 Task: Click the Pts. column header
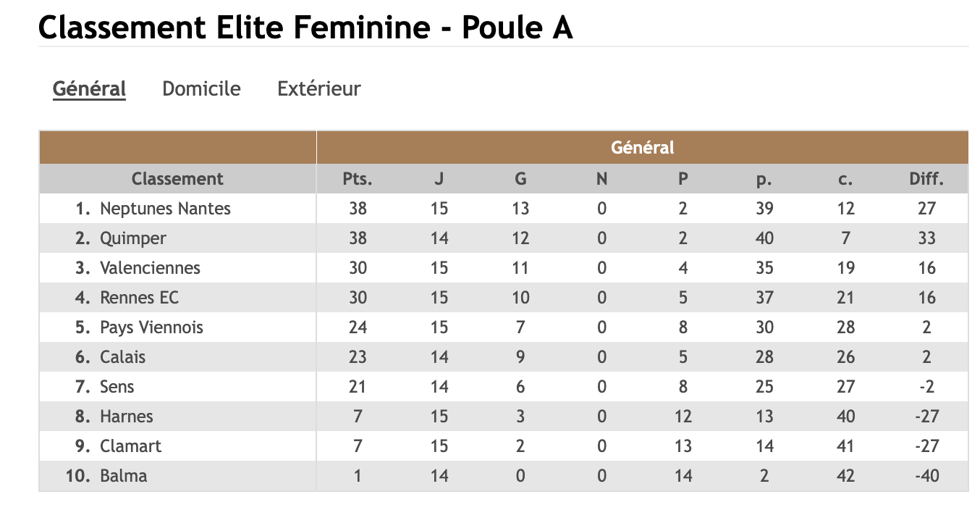pos(358,179)
